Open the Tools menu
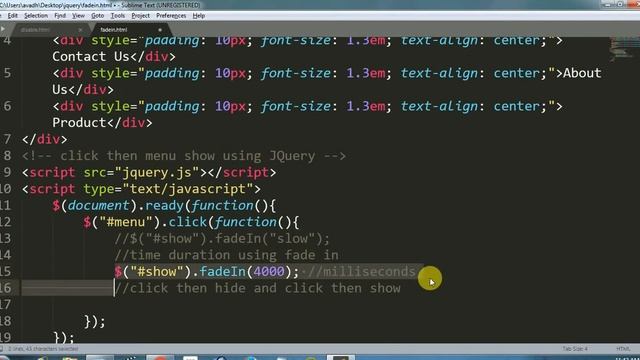Viewport: 640px width, 360px height. (x=118, y=16)
